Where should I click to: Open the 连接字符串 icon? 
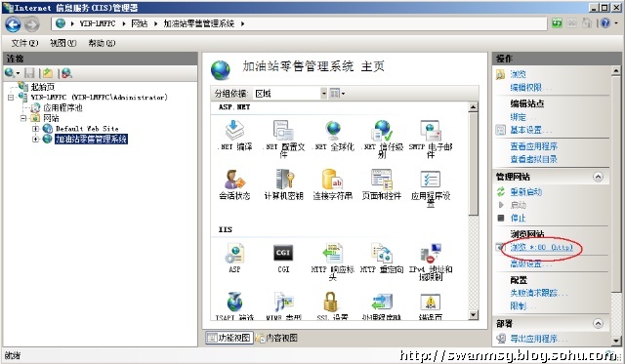333,180
